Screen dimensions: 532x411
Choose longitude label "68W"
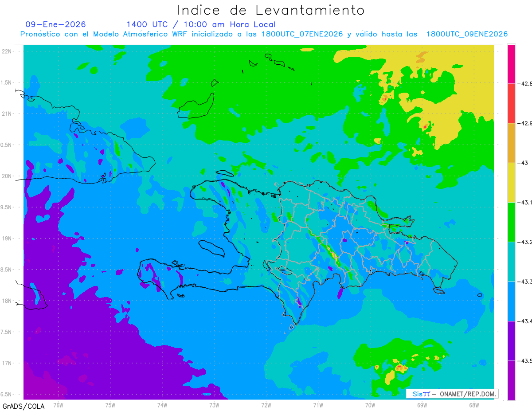pos(474,405)
